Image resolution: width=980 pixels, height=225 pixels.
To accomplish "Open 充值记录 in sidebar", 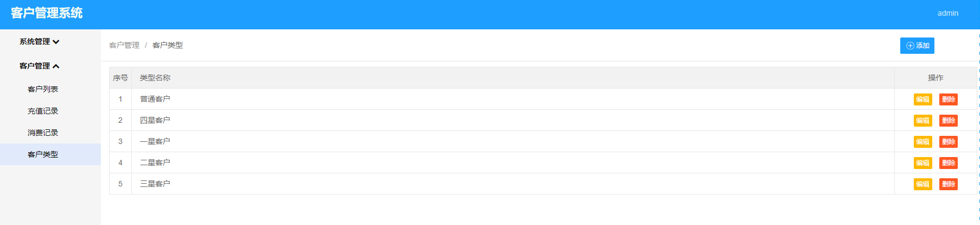I will [43, 111].
